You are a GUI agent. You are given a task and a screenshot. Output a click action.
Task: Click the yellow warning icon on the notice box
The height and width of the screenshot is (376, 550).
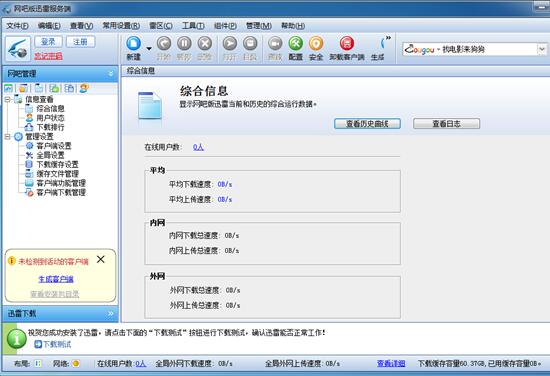coord(12,261)
